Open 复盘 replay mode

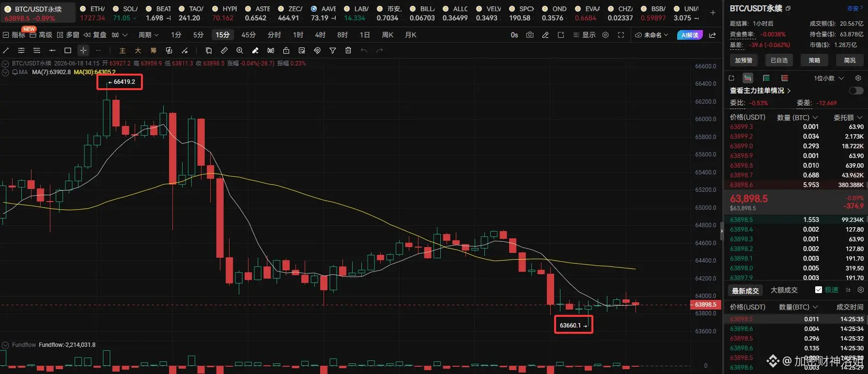[94, 35]
